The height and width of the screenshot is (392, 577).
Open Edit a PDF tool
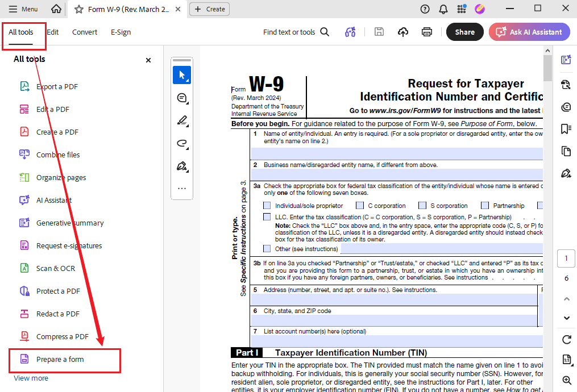point(44,110)
